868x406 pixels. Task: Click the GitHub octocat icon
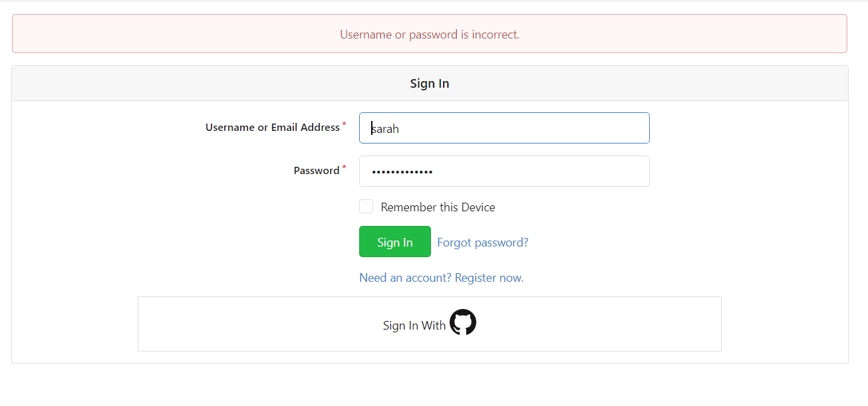pos(463,322)
